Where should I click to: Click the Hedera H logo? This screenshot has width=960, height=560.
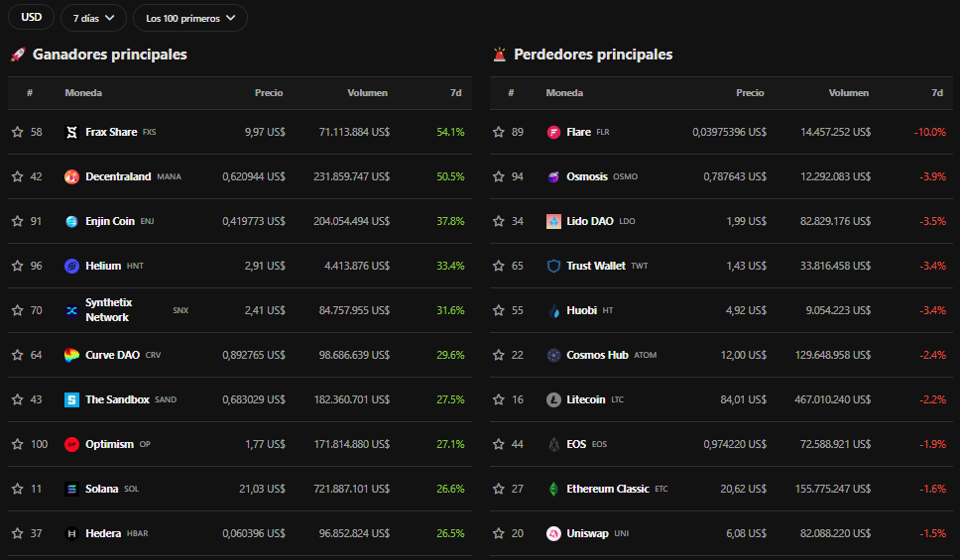tap(71, 534)
